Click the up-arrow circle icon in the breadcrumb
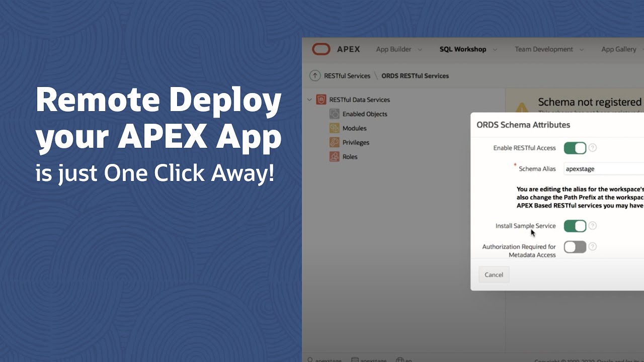644x362 pixels. [315, 75]
